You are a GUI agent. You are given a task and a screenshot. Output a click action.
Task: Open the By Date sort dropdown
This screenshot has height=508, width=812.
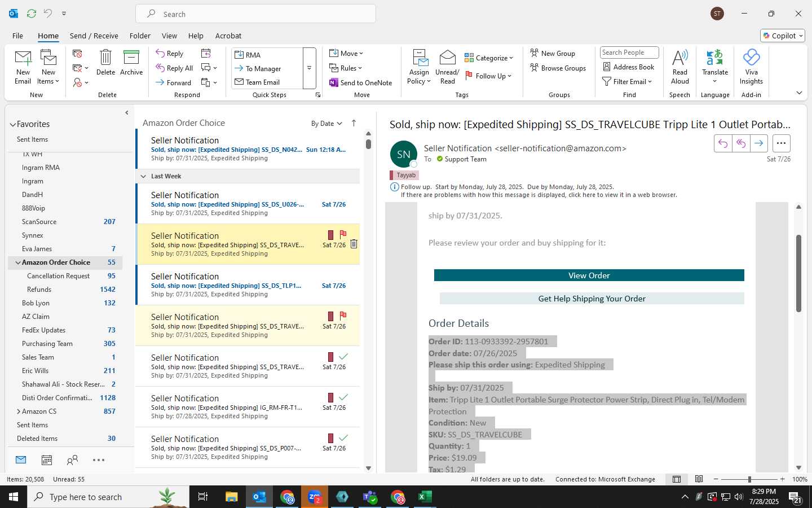(x=327, y=124)
